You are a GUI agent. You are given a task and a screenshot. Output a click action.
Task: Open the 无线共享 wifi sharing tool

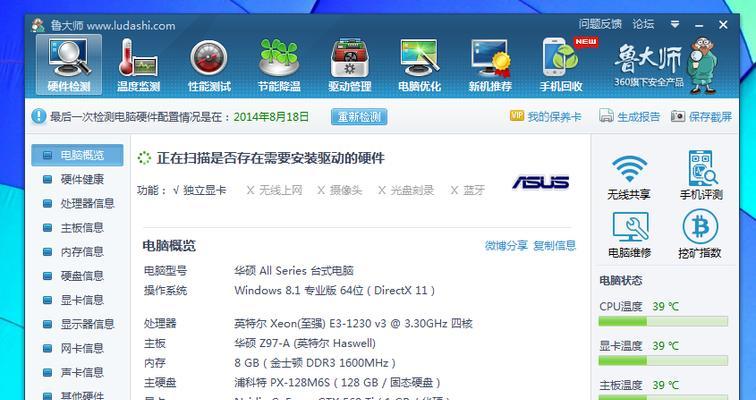point(629,177)
